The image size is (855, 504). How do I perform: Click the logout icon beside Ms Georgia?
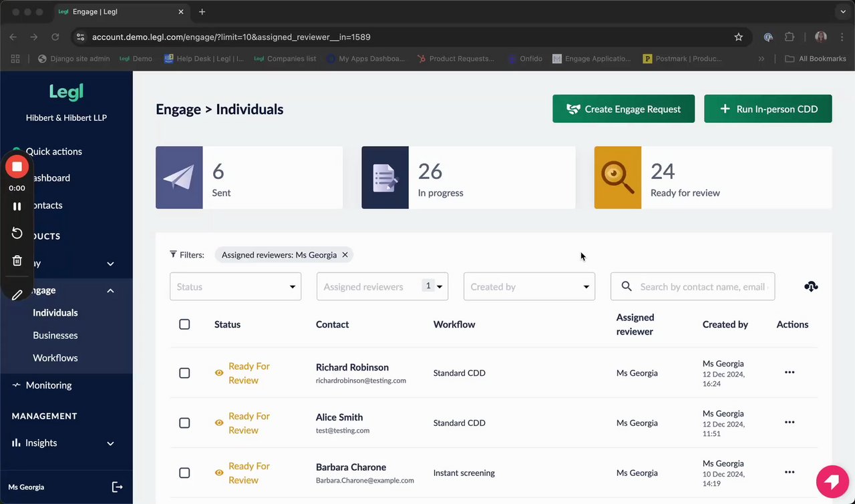[x=117, y=487]
